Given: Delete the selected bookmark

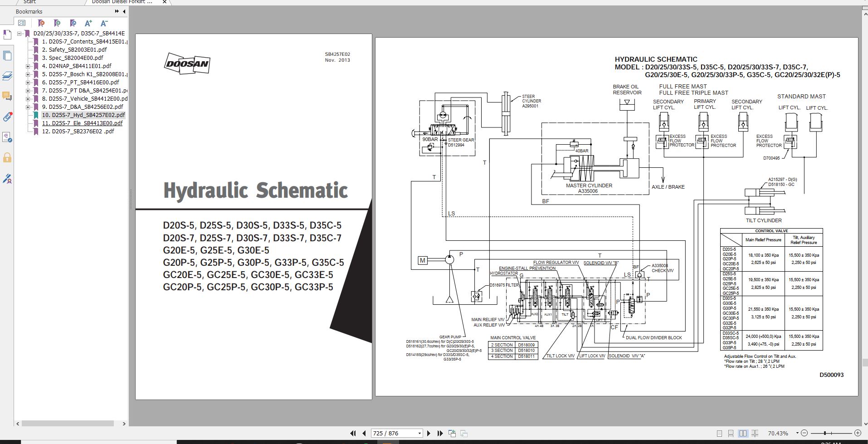Looking at the screenshot, I should pyautogui.click(x=41, y=23).
